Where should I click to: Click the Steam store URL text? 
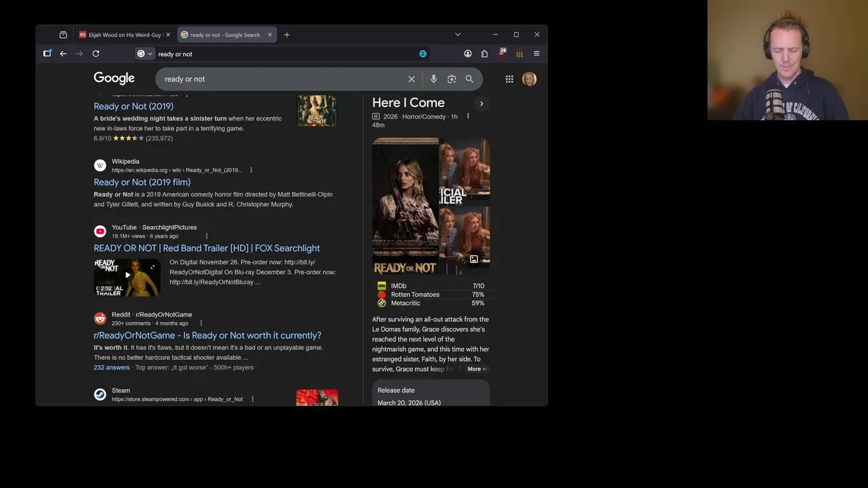coord(177,399)
